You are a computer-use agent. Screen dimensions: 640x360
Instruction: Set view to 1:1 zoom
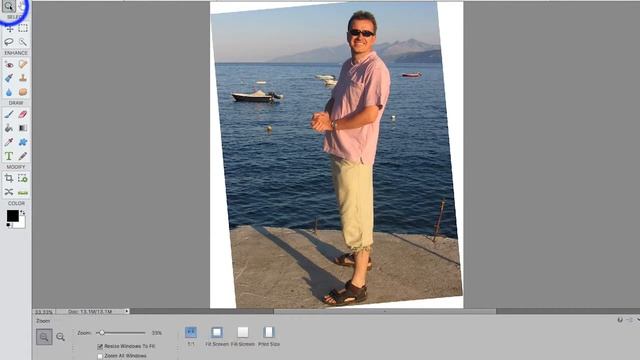click(x=191, y=333)
